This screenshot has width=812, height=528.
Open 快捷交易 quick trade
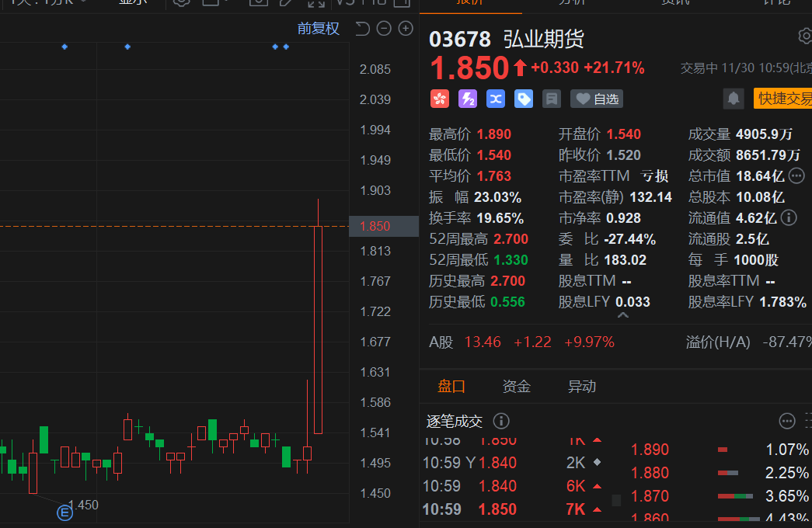(x=783, y=99)
